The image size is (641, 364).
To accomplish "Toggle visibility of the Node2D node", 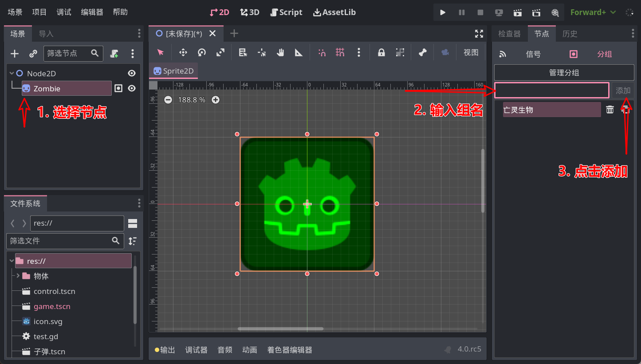I will pos(132,73).
